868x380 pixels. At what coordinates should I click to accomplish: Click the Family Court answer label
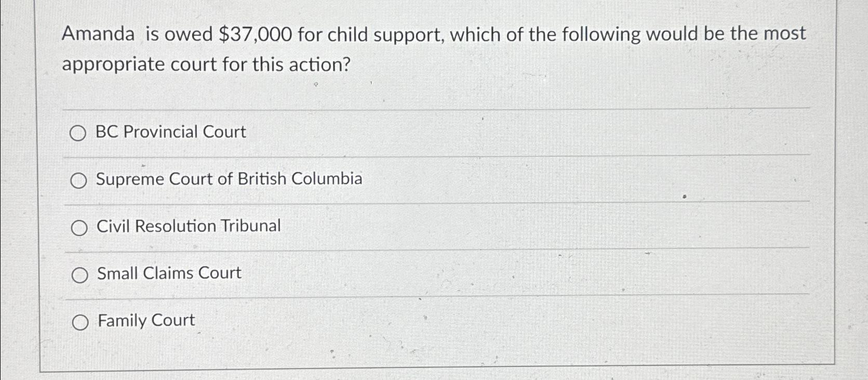pyautogui.click(x=145, y=321)
